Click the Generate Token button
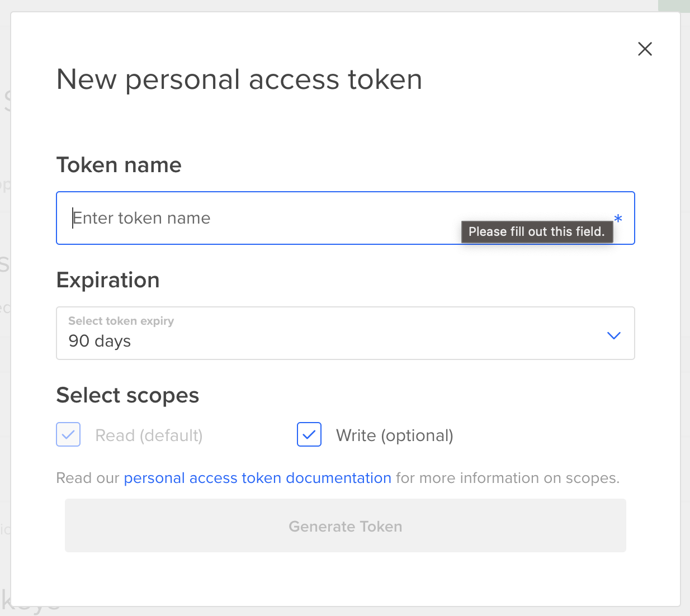Screen dimensions: 690x616 click(x=345, y=525)
